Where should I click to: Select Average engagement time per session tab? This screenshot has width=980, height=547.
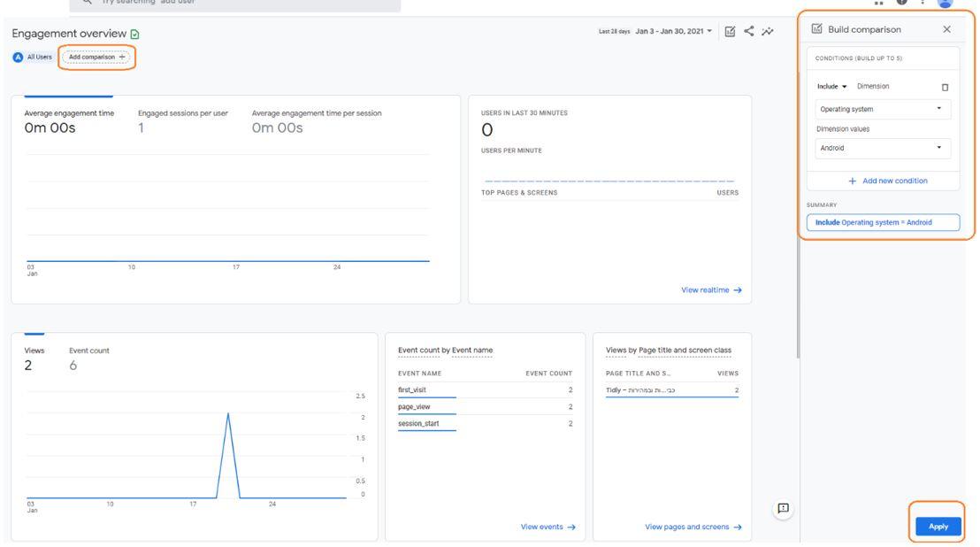click(317, 120)
